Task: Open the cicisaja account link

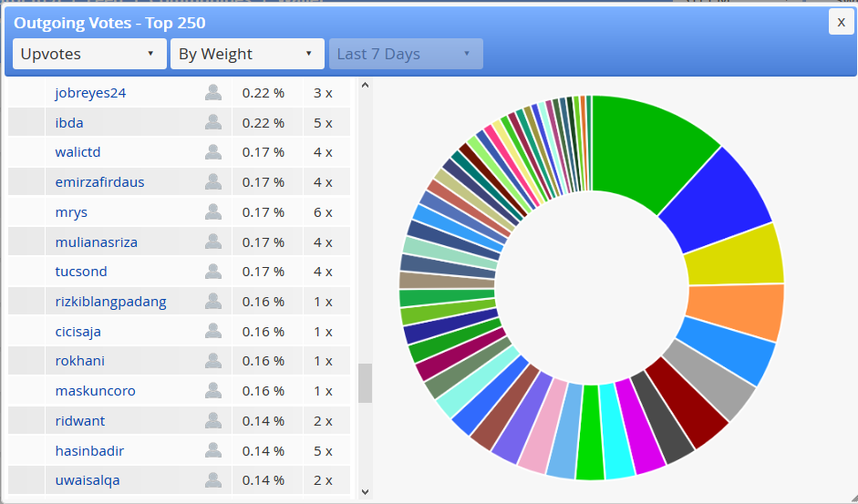Action: pos(78,332)
